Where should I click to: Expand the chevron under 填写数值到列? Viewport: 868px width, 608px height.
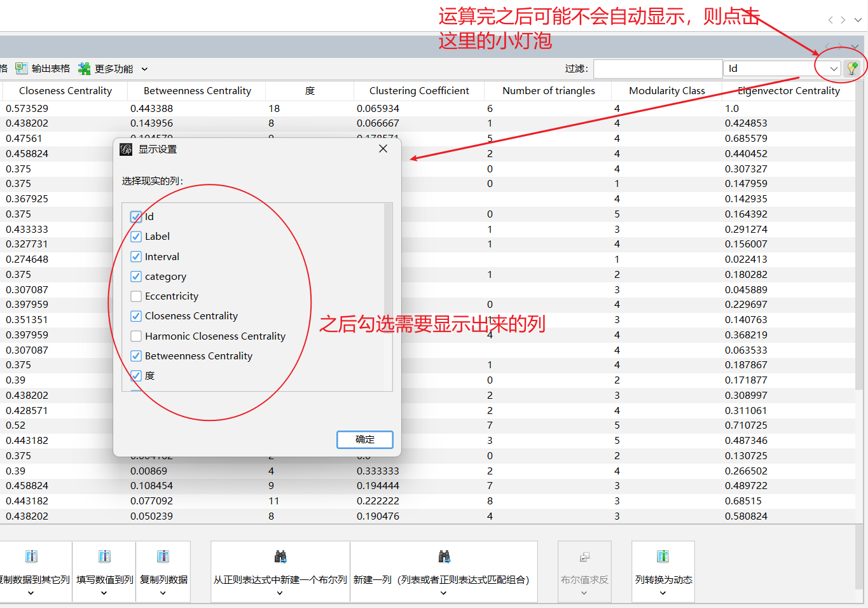(104, 593)
